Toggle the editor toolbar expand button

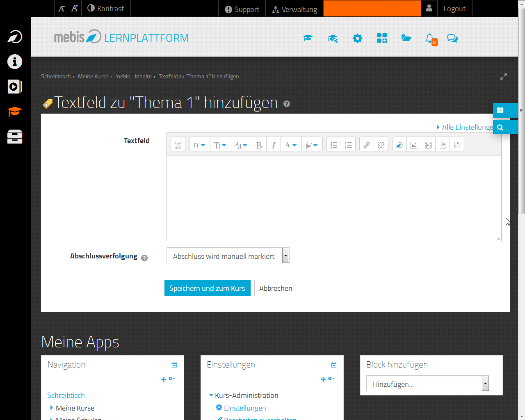pyautogui.click(x=178, y=145)
